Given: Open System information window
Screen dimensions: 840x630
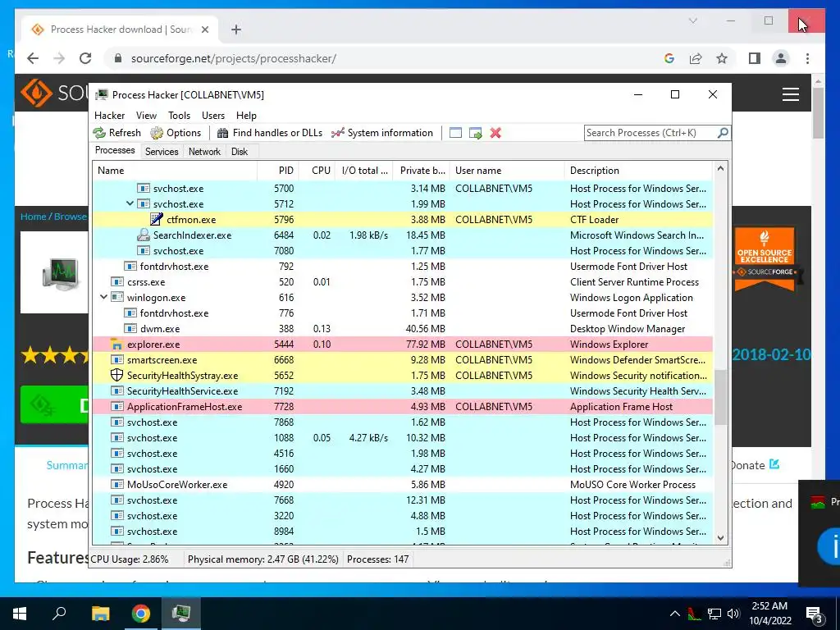Looking at the screenshot, I should (382, 133).
